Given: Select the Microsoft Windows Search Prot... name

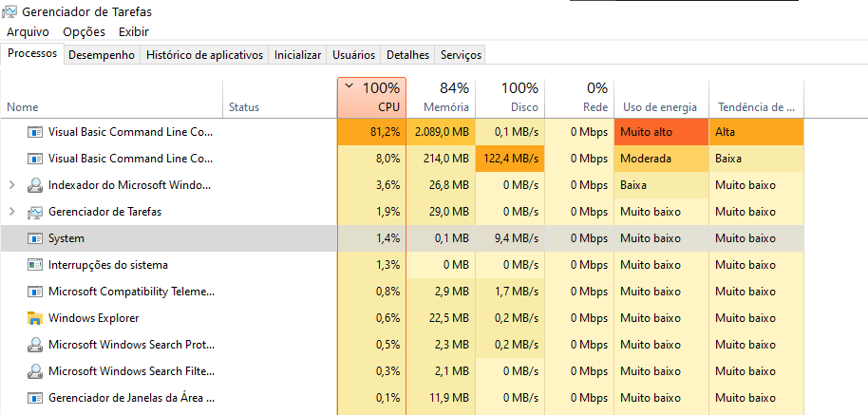Looking at the screenshot, I should [x=131, y=345].
